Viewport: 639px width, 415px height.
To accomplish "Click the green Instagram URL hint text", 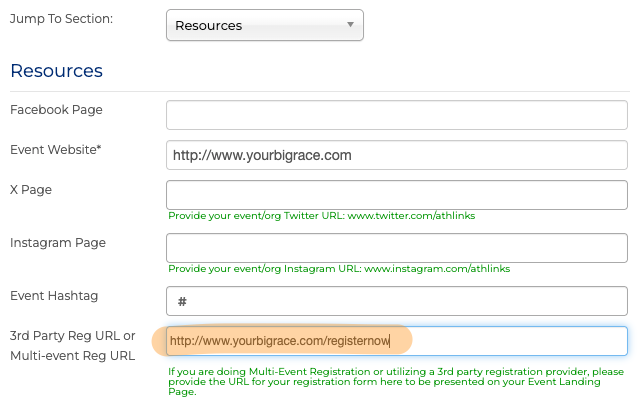I will coord(339,269).
